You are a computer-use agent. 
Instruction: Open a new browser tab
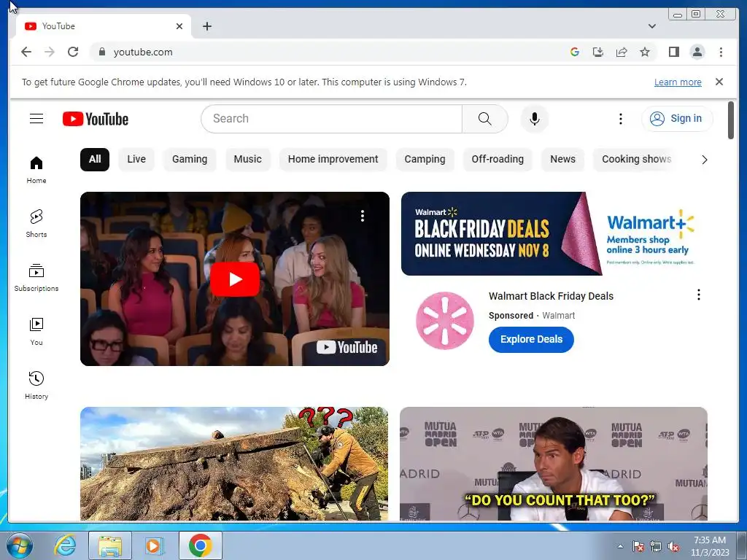(x=206, y=26)
